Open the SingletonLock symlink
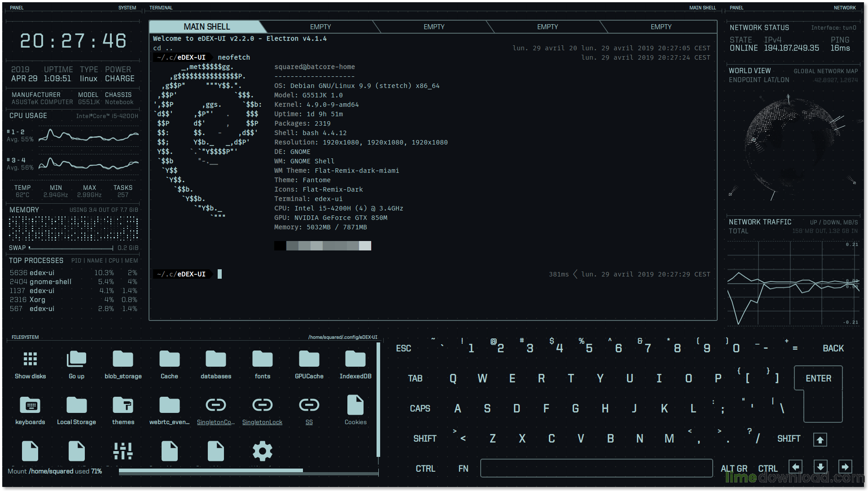This screenshot has width=868, height=491. 262,405
